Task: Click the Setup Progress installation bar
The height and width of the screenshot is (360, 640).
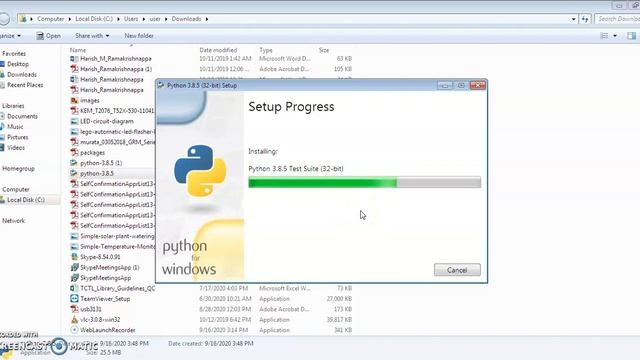Action: 364,182
